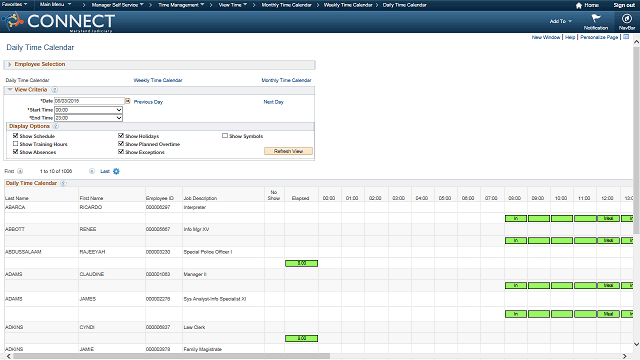This screenshot has width=640, height=360.
Task: Open the New Window link
Action: point(546,37)
